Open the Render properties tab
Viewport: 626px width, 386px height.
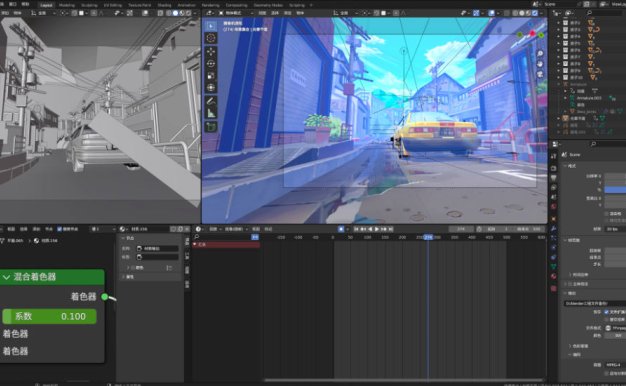coord(554,168)
